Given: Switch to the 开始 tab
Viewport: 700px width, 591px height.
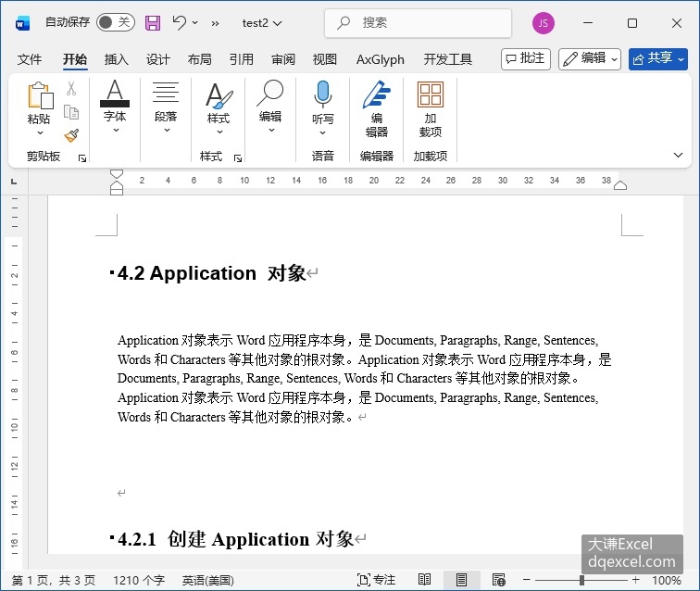Looking at the screenshot, I should point(75,59).
